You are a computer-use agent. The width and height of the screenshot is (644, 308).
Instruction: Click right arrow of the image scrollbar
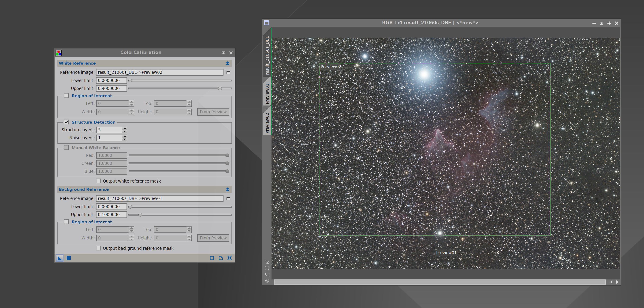point(617,282)
